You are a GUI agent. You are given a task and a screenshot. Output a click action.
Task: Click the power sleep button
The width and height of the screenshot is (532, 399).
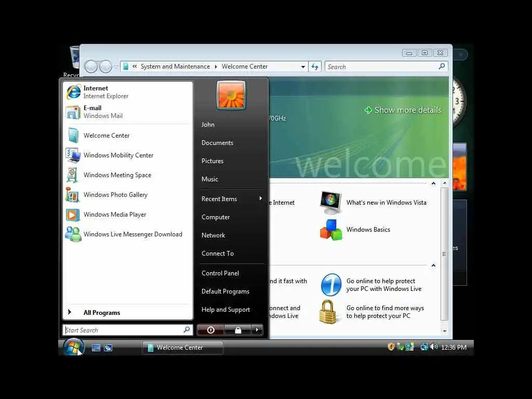click(210, 330)
